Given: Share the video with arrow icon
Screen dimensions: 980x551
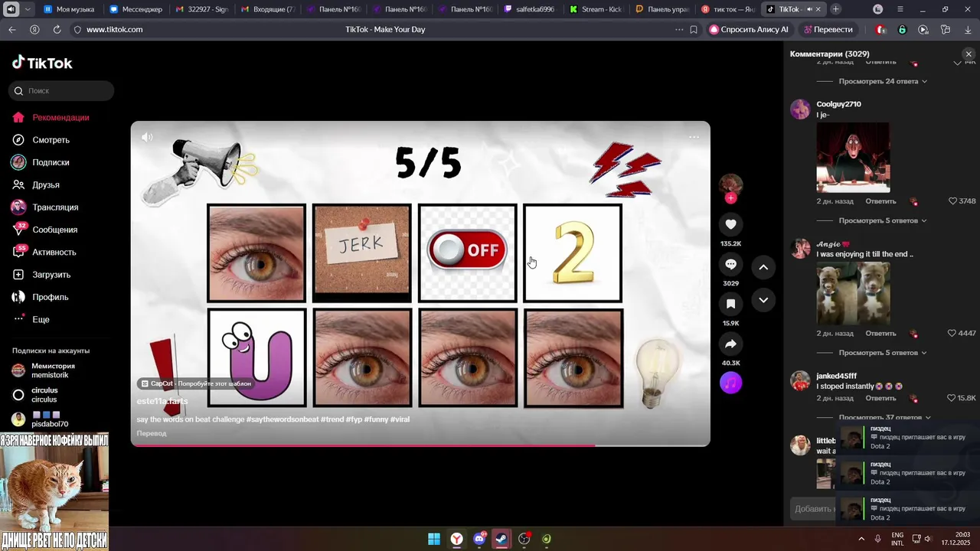Looking at the screenshot, I should click(x=730, y=344).
